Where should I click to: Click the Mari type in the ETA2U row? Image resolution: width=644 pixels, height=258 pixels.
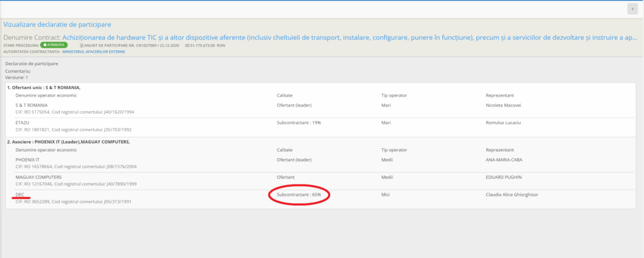[x=386, y=122]
